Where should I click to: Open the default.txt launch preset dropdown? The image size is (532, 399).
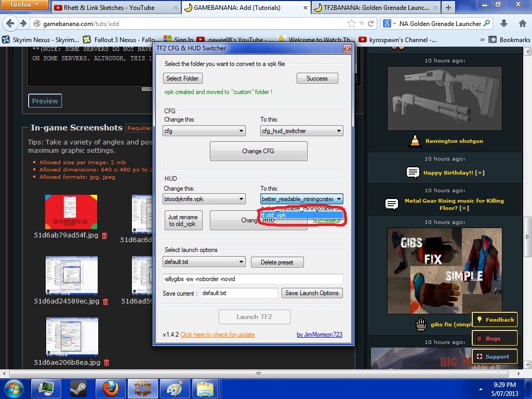(x=204, y=262)
